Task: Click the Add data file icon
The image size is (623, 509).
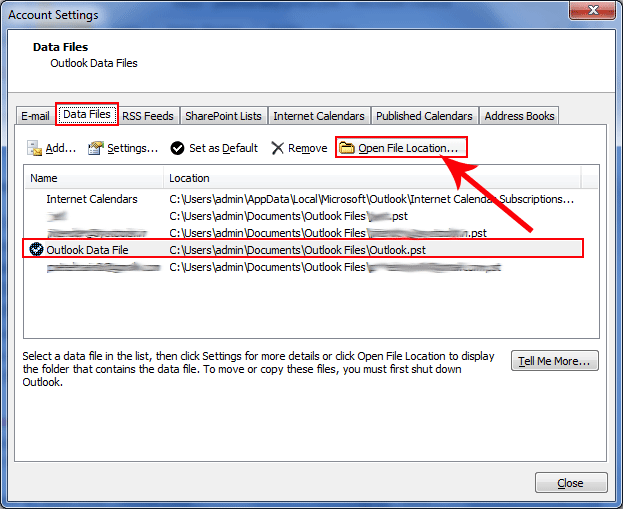Action: pos(34,148)
